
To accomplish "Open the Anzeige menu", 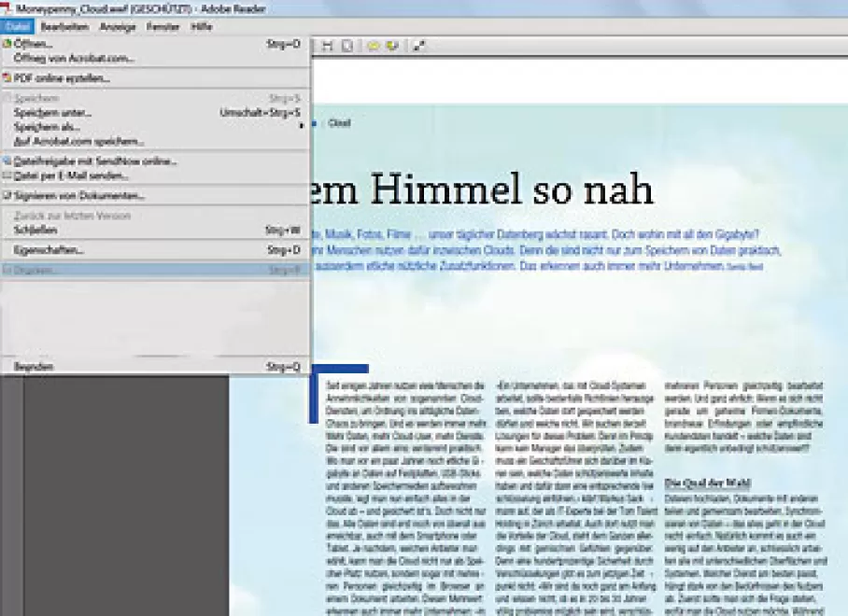I will coord(118,27).
